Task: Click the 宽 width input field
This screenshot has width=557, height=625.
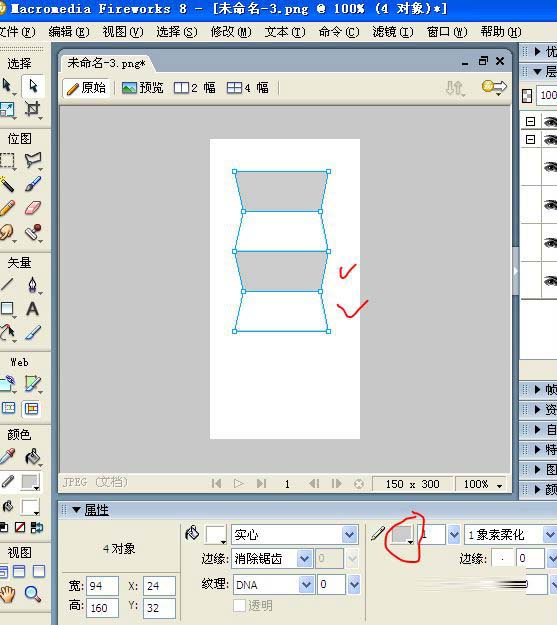Action: pyautogui.click(x=102, y=586)
